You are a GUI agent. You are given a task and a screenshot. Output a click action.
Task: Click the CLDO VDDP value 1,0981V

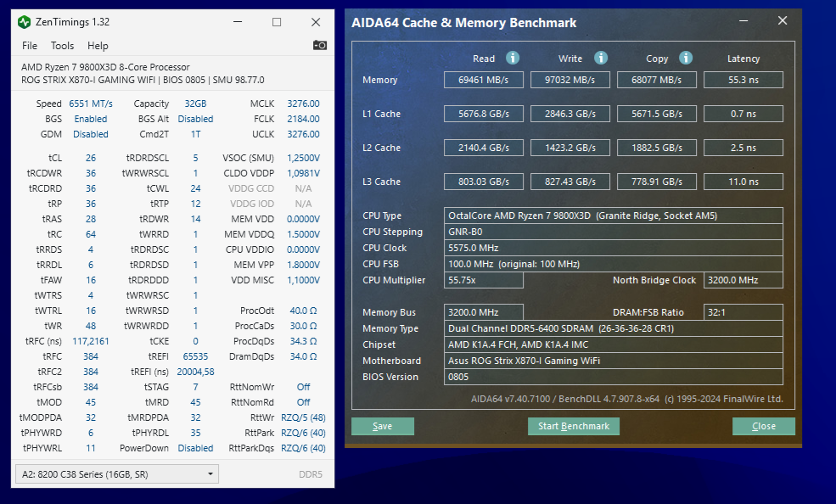tap(303, 173)
